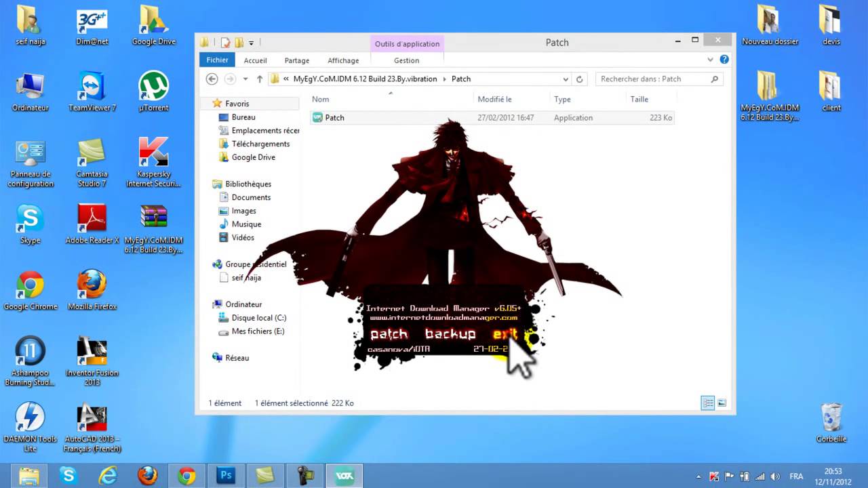Image resolution: width=868 pixels, height=488 pixels.
Task: Open Disque local (C:) in the navigation pane
Action: (x=258, y=318)
